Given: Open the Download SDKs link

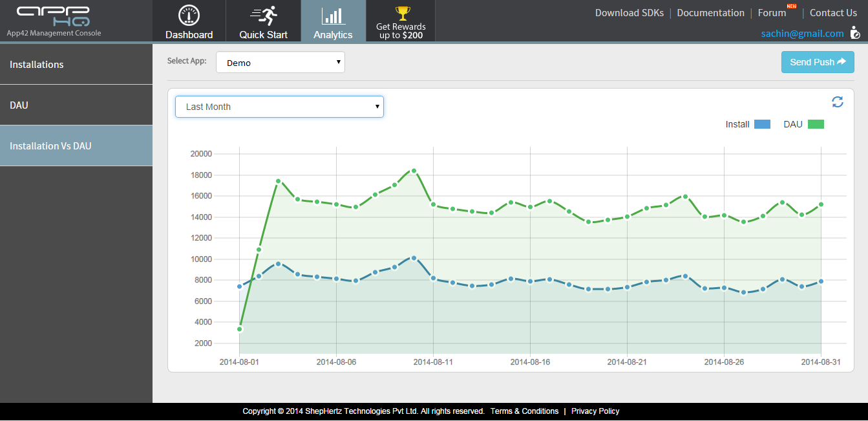Looking at the screenshot, I should tap(629, 13).
